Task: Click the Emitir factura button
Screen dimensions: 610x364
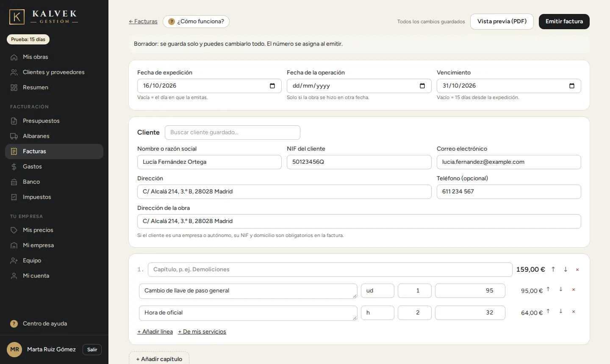Action: click(x=564, y=22)
